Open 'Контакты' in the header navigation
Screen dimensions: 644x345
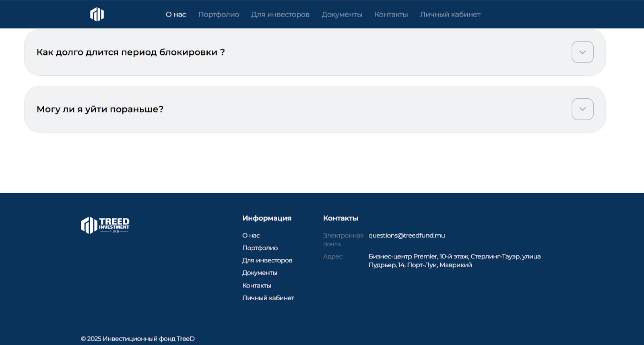click(391, 14)
